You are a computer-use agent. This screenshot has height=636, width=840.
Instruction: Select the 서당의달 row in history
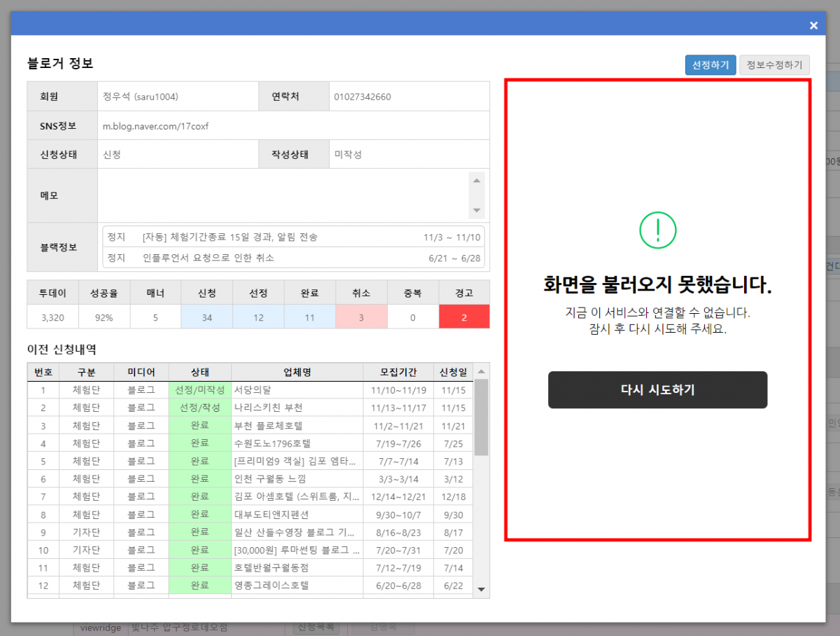click(252, 389)
